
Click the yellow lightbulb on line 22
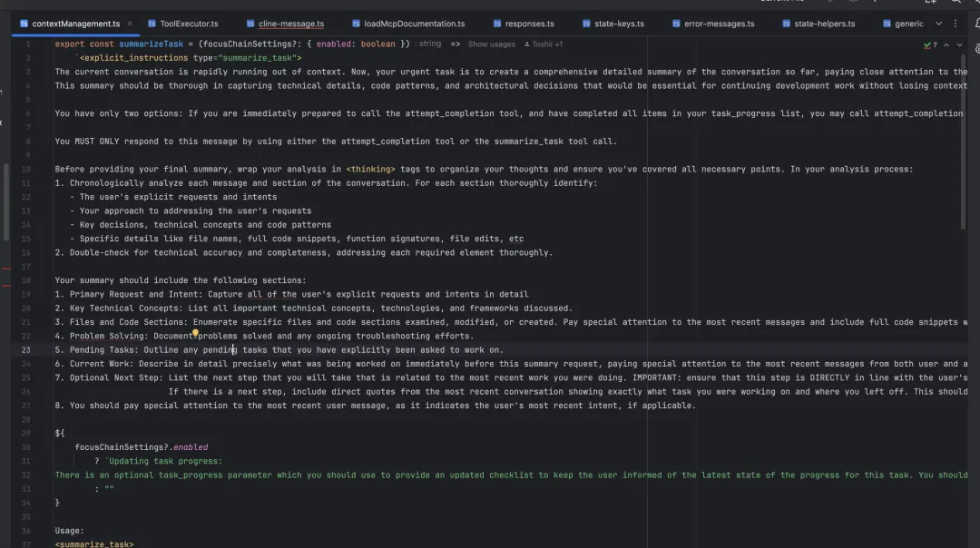(x=195, y=334)
